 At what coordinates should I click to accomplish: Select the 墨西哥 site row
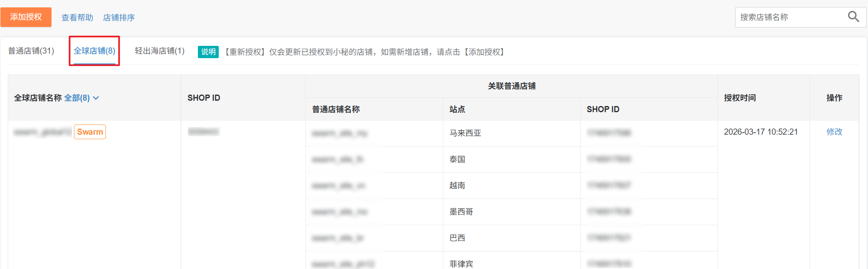point(461,212)
